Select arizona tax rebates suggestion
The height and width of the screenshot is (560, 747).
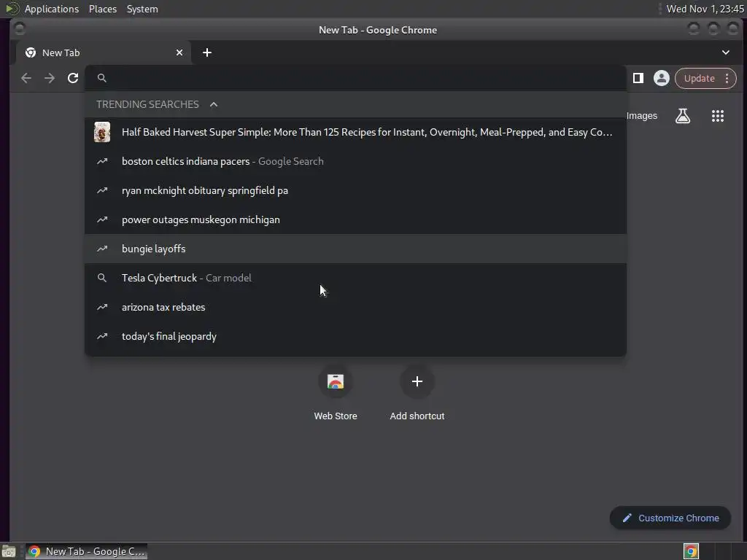click(355, 307)
